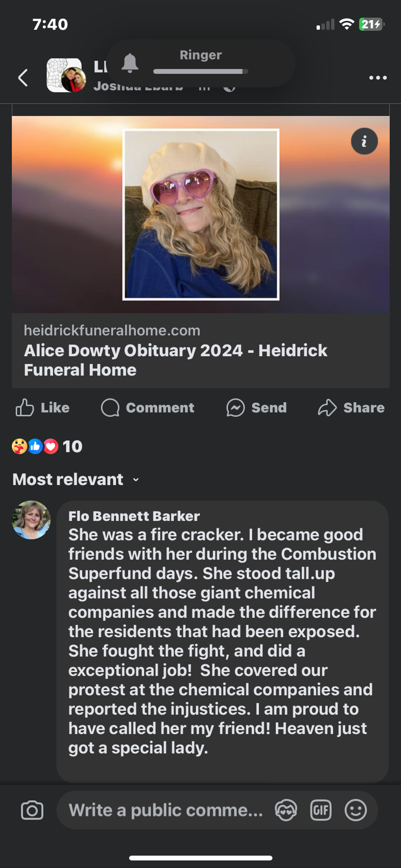Tap the camera icon to attach photo
The height and width of the screenshot is (868, 401).
(32, 810)
